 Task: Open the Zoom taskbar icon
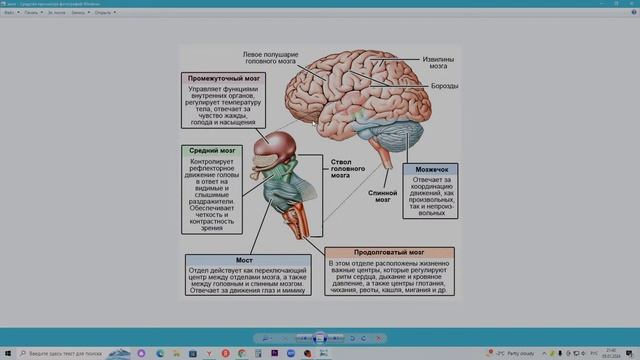[x=291, y=353]
